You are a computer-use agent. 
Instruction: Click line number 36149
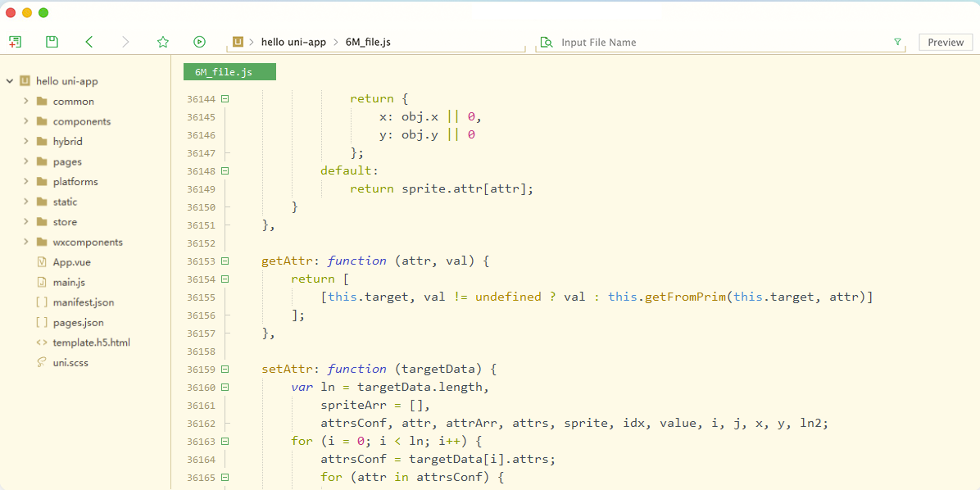coord(200,188)
